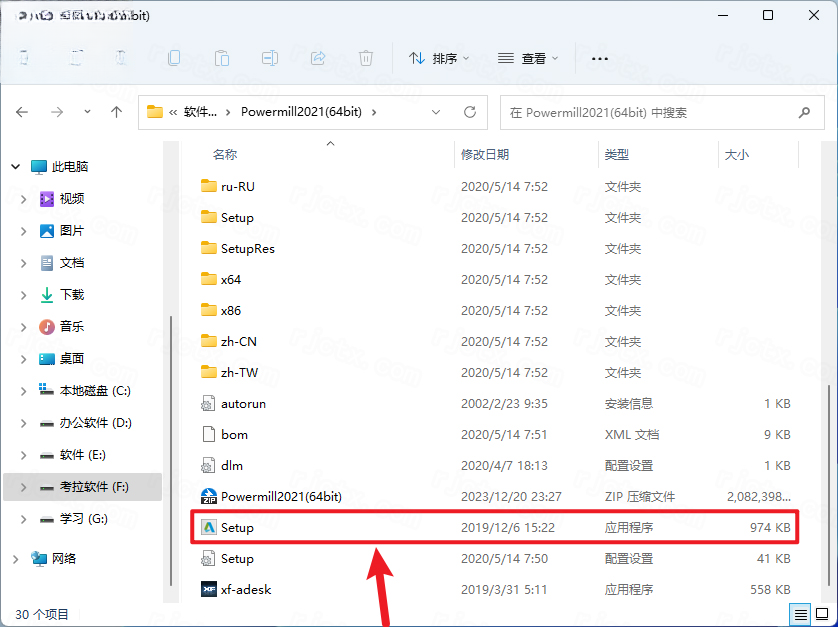
Task: Select the Setup folder
Action: (237, 218)
